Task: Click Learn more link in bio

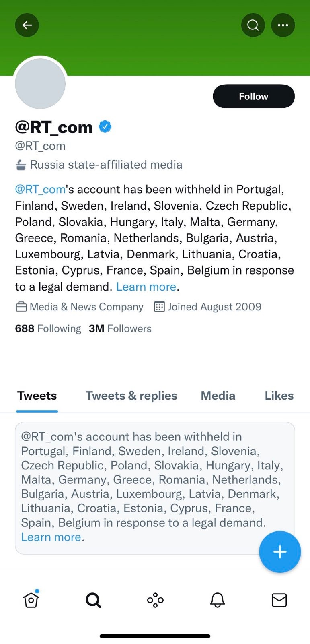Action: point(146,287)
